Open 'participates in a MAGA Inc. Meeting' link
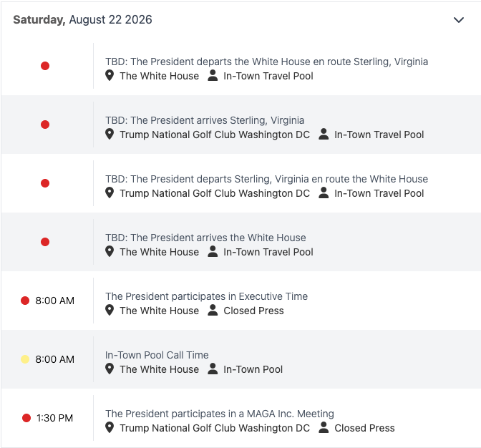The height and width of the screenshot is (448, 481). pyautogui.click(x=220, y=414)
